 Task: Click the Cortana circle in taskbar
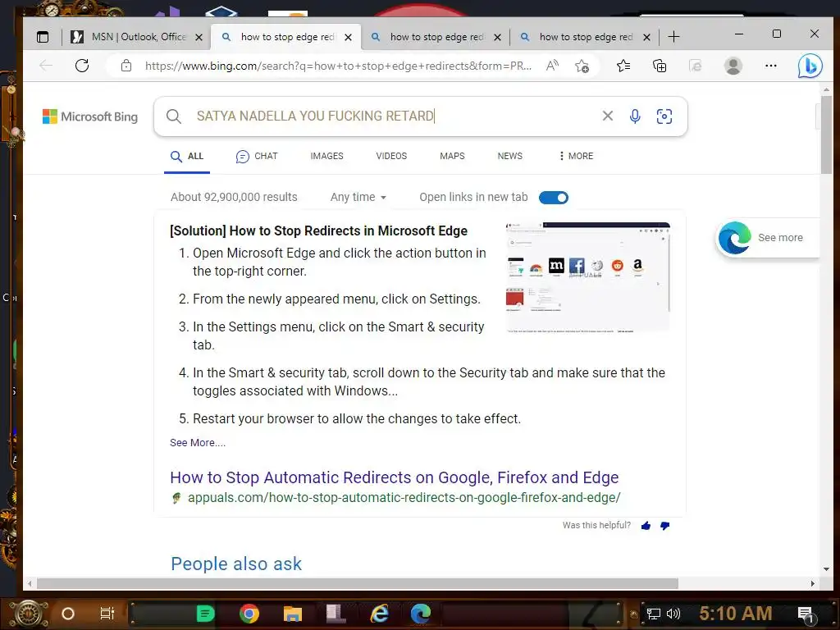[x=68, y=614]
